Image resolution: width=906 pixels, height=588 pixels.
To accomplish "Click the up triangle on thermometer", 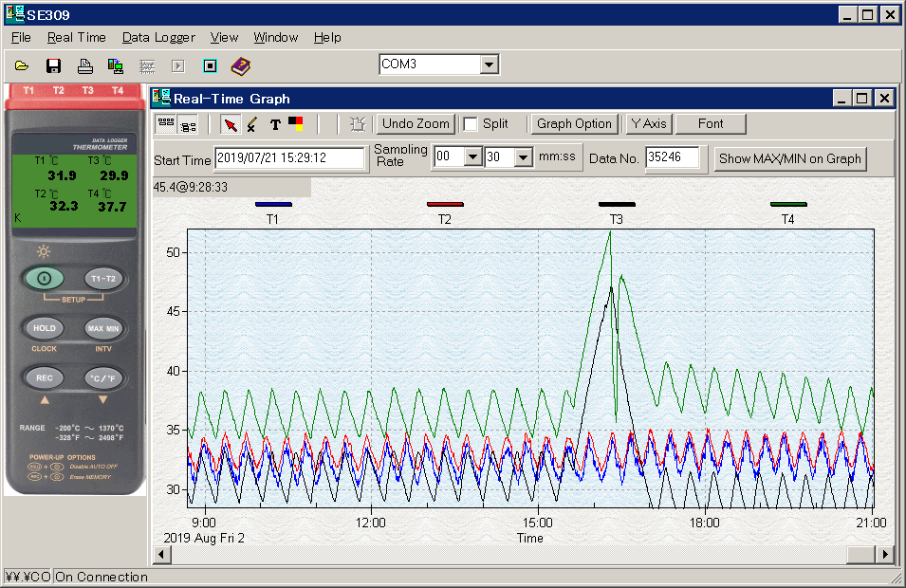I will tap(45, 399).
